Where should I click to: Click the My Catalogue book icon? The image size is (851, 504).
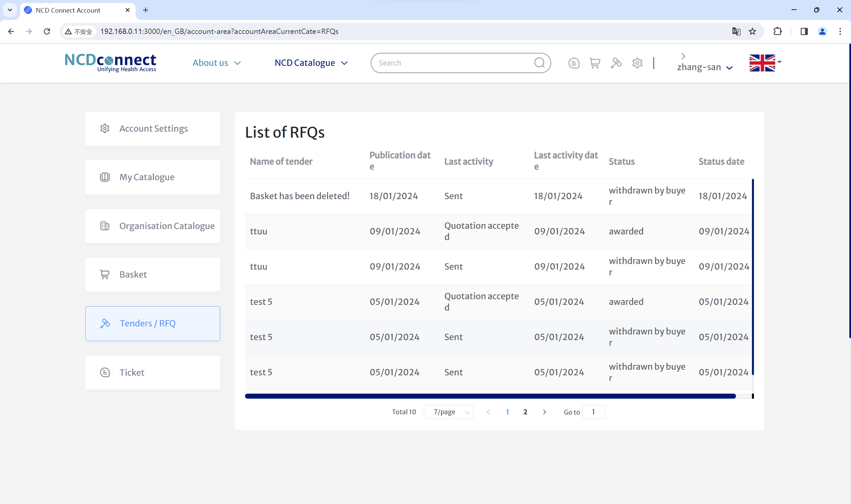click(x=105, y=177)
